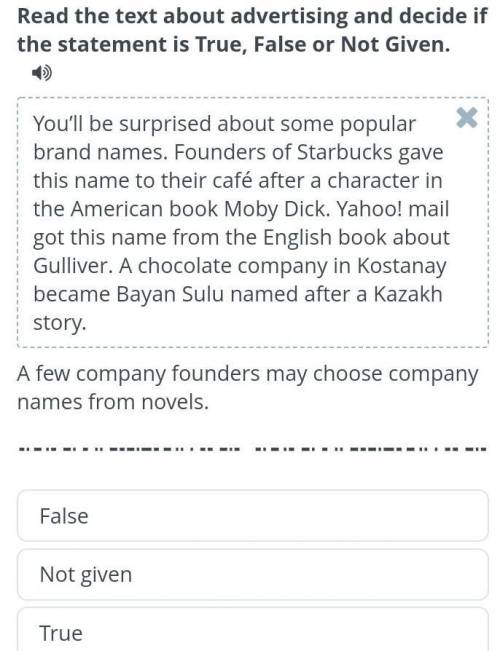Screen dimensions: 500x651
Task: Click the word Kazakh in the passage
Action: tap(407, 294)
